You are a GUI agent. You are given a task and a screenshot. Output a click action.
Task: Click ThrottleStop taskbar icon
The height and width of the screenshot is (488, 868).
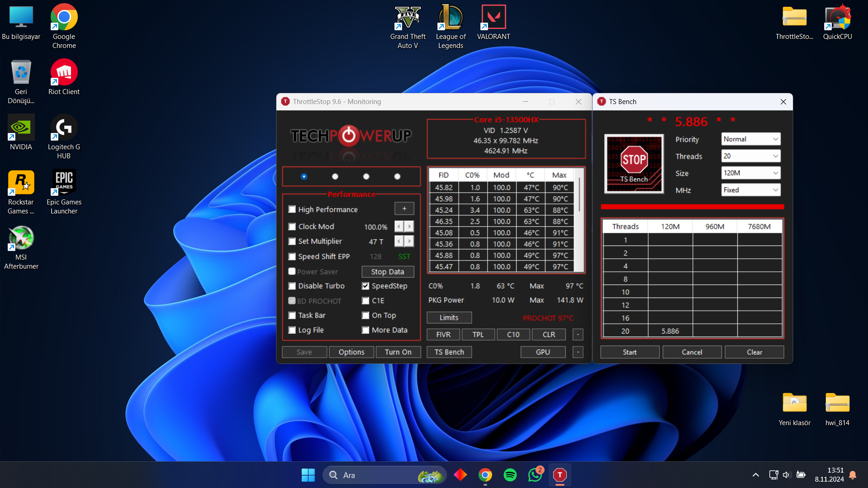coord(560,475)
